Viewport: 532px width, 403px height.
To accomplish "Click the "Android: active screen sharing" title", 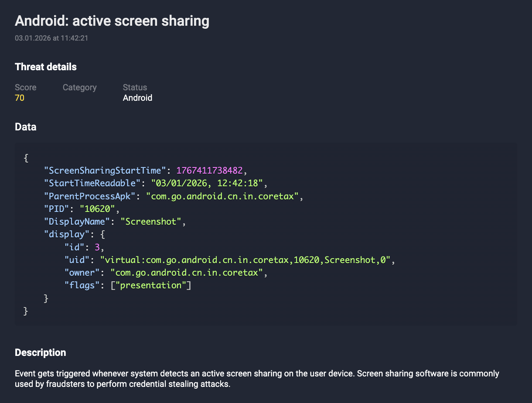I will (x=112, y=20).
